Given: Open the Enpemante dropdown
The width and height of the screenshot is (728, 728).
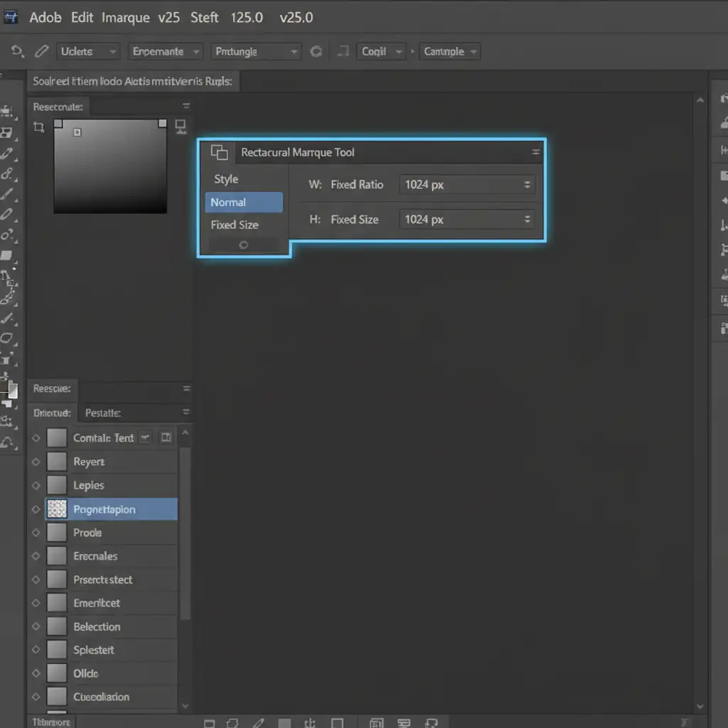Looking at the screenshot, I should (166, 51).
